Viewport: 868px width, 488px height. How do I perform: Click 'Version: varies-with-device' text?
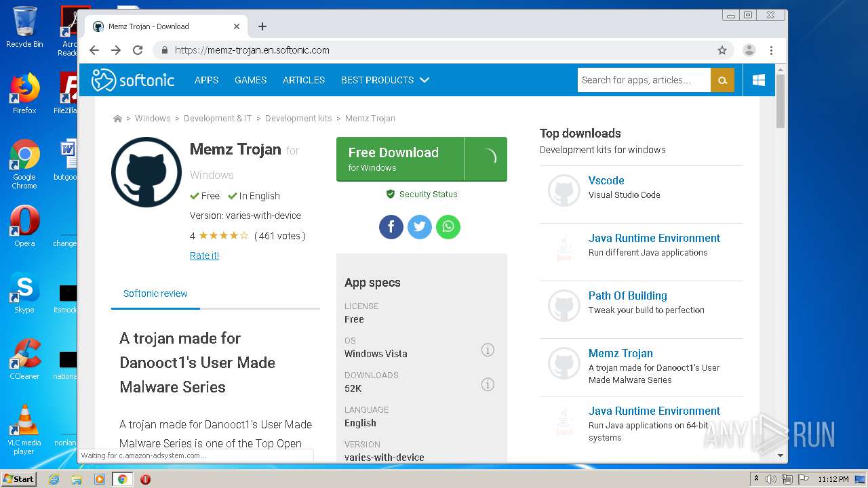coord(245,216)
